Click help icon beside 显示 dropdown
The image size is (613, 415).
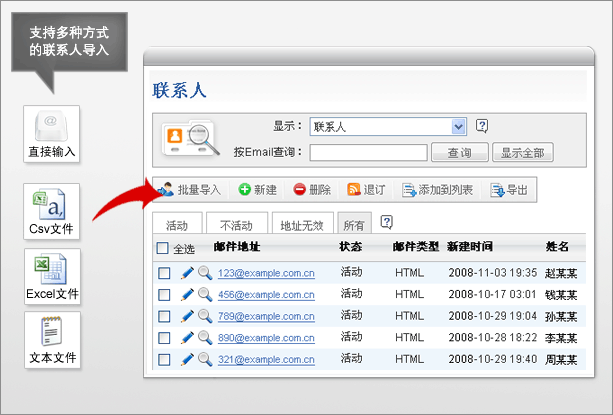tap(482, 126)
